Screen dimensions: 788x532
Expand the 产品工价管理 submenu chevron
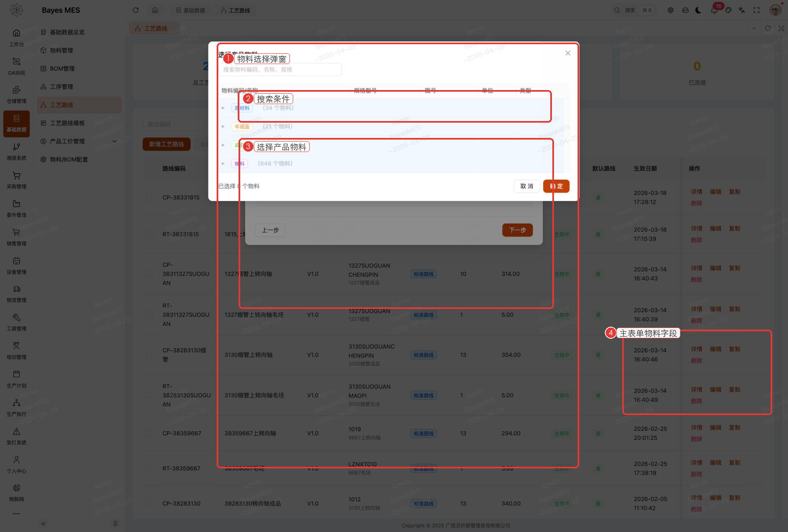[115, 141]
